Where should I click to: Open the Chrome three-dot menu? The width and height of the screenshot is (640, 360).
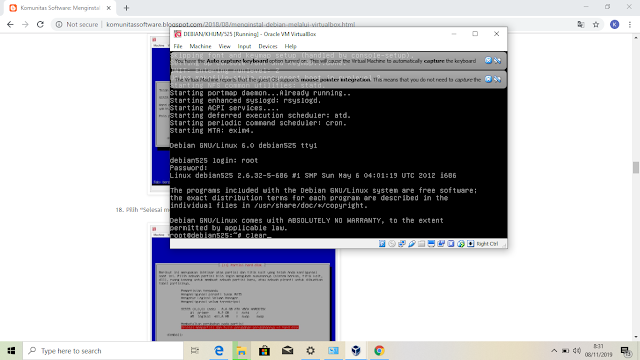tap(630, 24)
